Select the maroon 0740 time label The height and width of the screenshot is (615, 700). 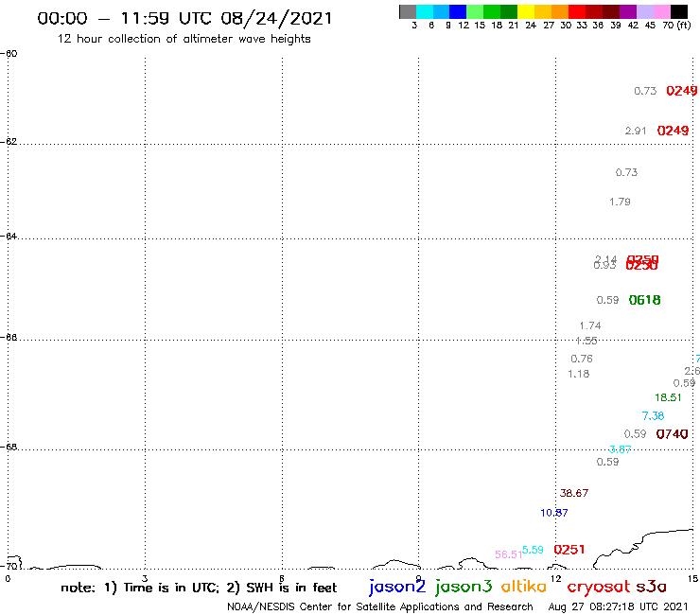[x=672, y=434]
